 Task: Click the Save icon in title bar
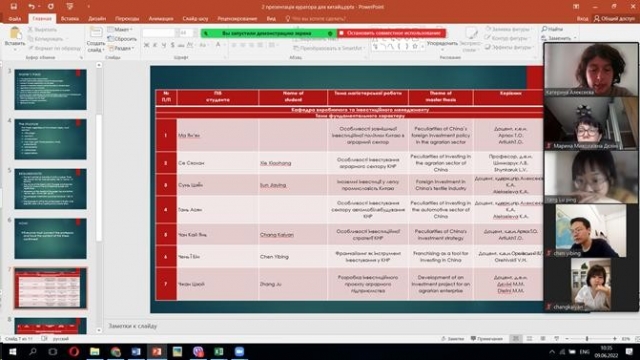[14, 7]
